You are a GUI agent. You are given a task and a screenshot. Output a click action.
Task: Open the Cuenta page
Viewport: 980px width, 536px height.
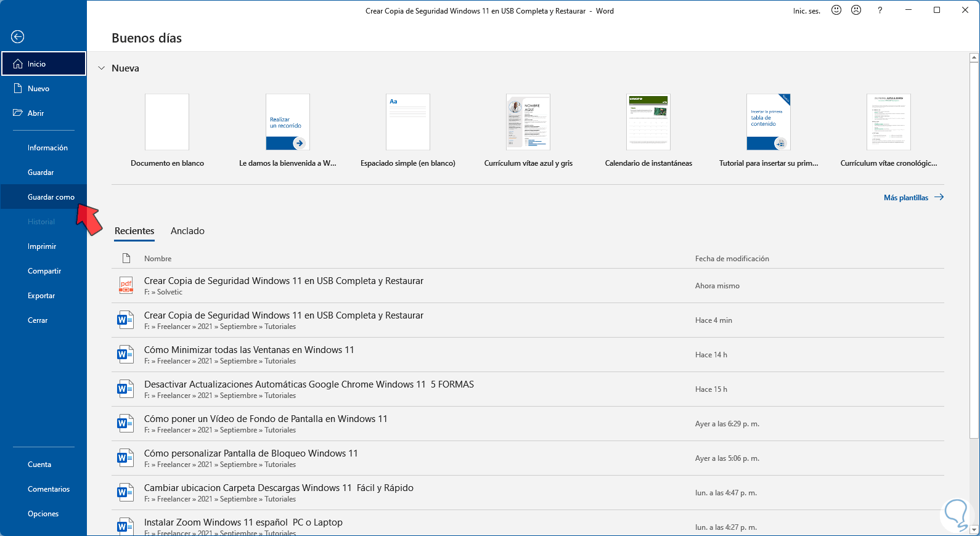[x=44, y=465]
